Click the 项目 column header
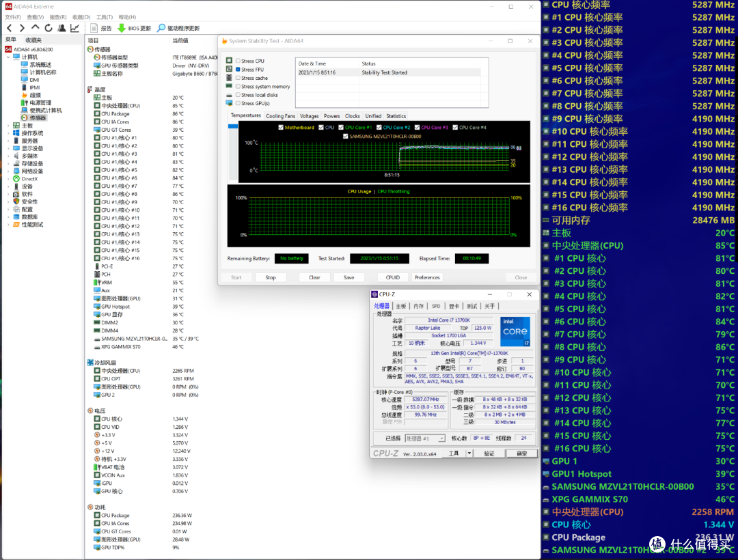Screen dimensions: 738x560 (93, 40)
